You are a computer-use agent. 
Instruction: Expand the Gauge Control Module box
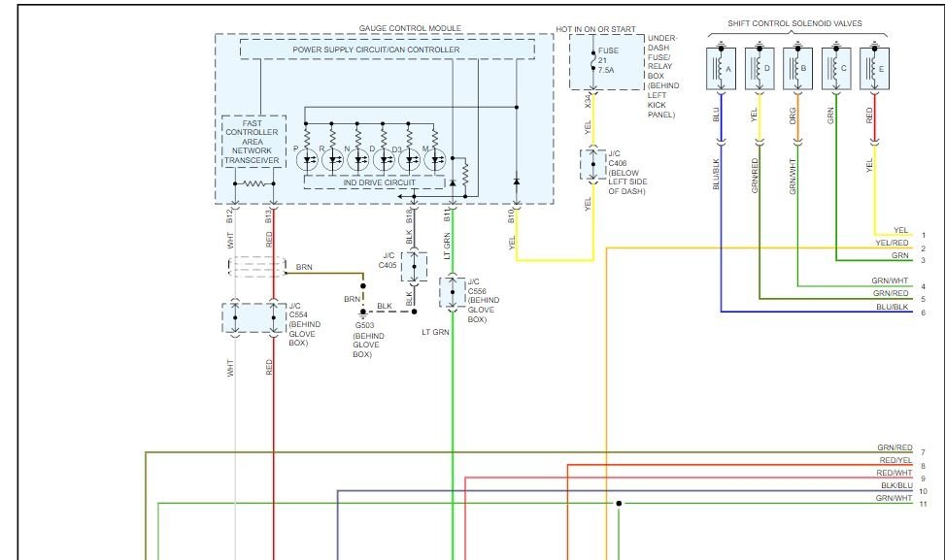tap(410, 27)
